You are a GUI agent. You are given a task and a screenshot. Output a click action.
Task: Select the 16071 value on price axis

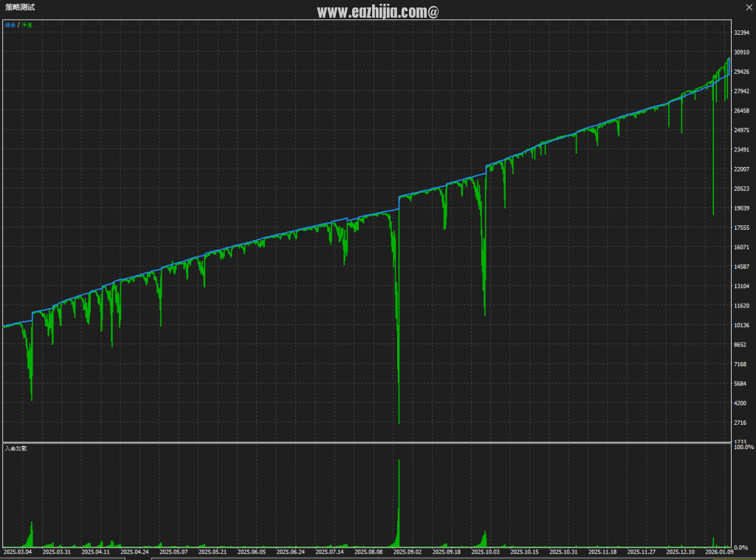(741, 247)
